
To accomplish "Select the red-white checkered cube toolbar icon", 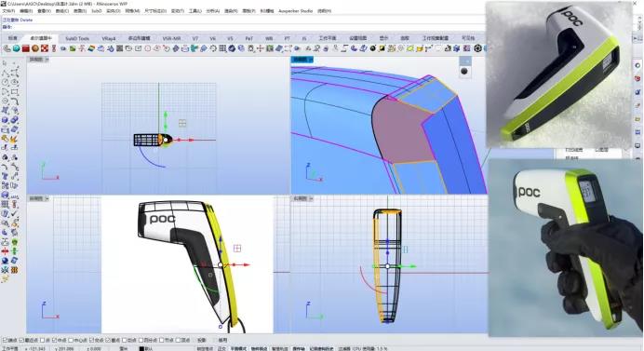I will [x=45, y=48].
